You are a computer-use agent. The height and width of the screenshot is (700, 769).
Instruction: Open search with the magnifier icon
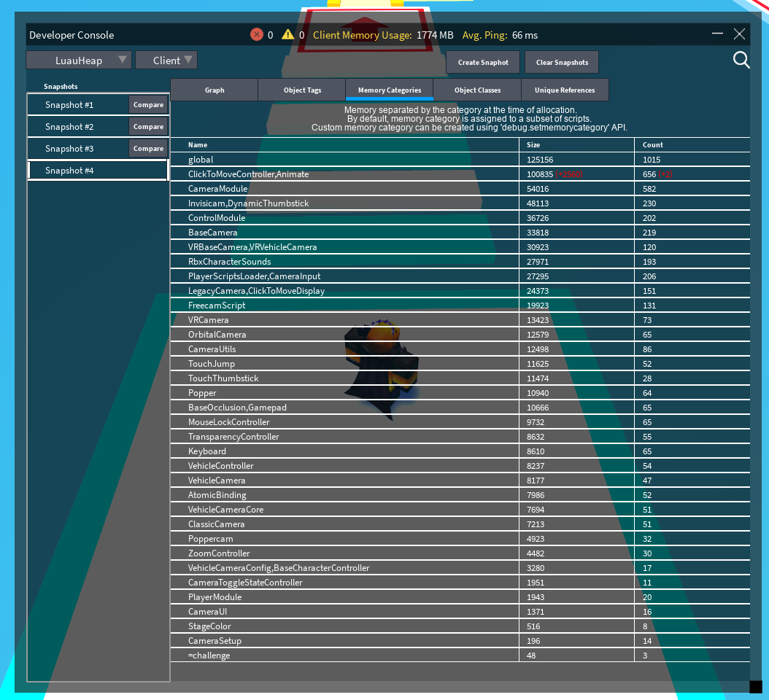(x=741, y=60)
